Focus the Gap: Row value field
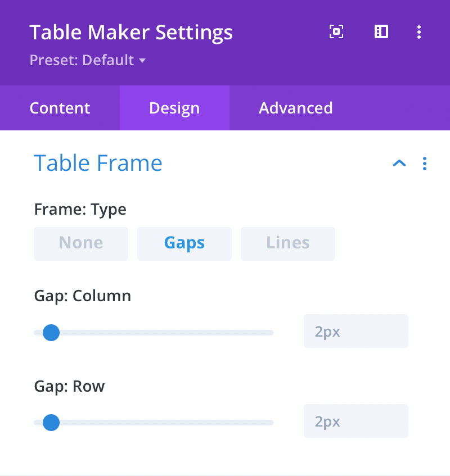This screenshot has width=450, height=476. pyautogui.click(x=355, y=421)
